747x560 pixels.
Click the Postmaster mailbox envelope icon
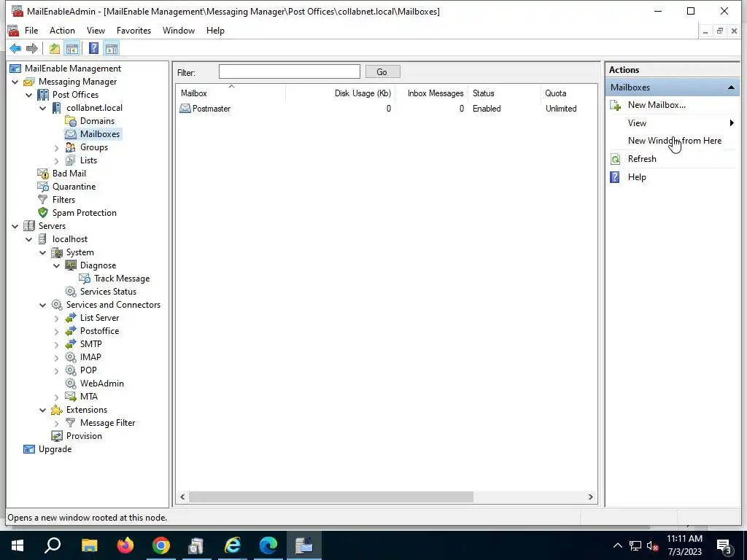click(185, 109)
